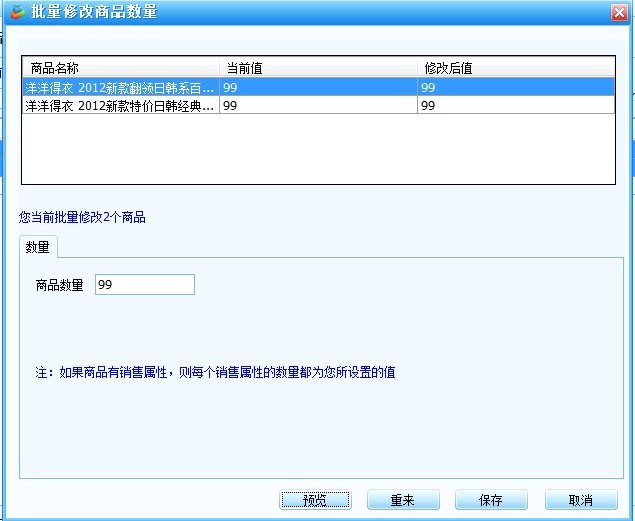635x521 pixels.
Task: Click the 修改后值 cell of 翻领日韩系百 row
Action: point(516,87)
